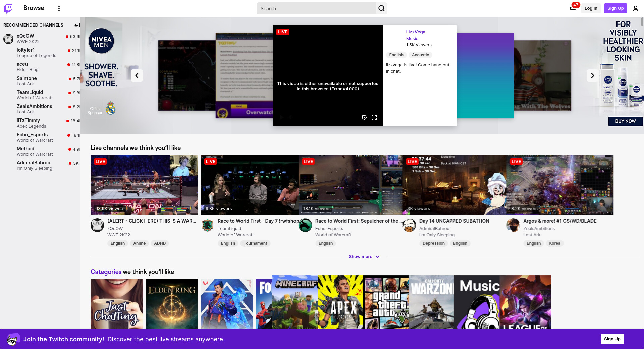Image resolution: width=644 pixels, height=349 pixels.
Task: Click Browse in top navigation
Action: point(34,8)
